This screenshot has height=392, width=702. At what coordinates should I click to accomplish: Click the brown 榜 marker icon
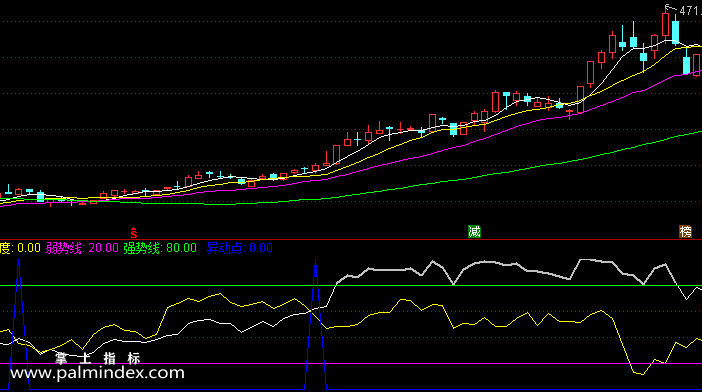pyautogui.click(x=685, y=232)
